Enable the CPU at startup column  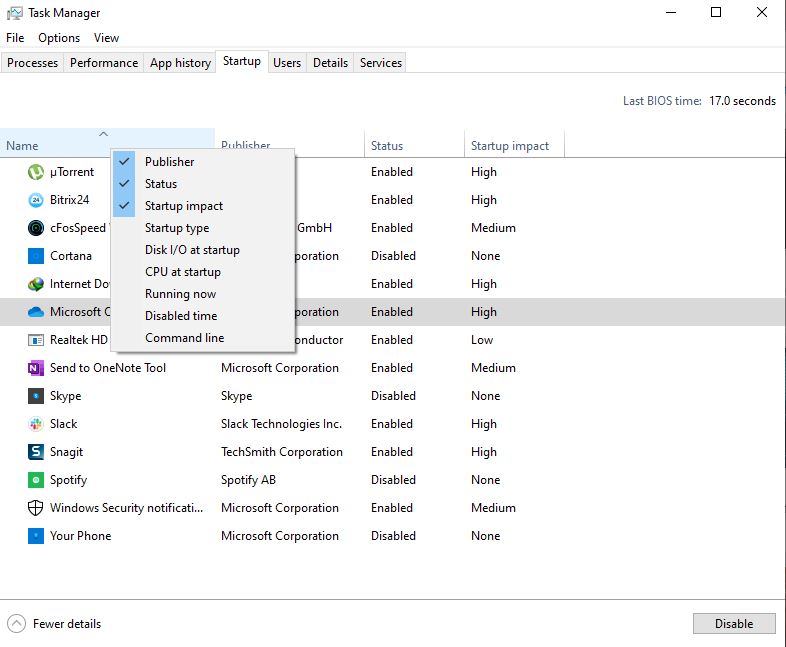[x=203, y=272]
